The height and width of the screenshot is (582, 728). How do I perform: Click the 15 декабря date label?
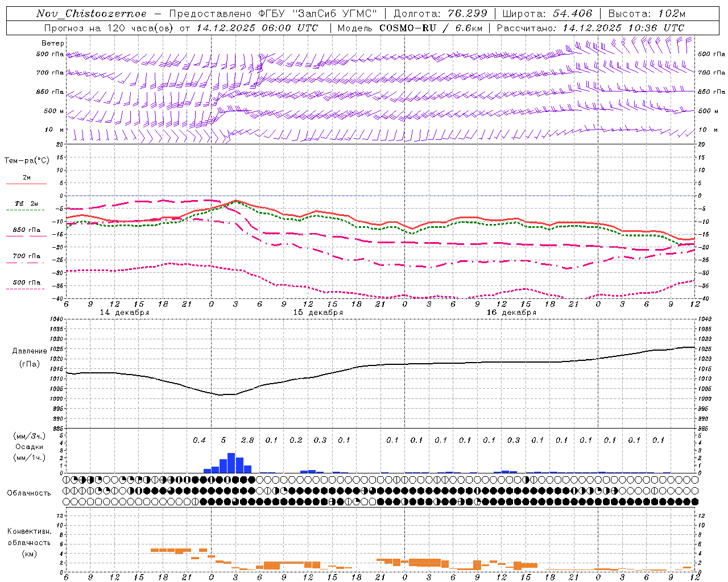(318, 313)
